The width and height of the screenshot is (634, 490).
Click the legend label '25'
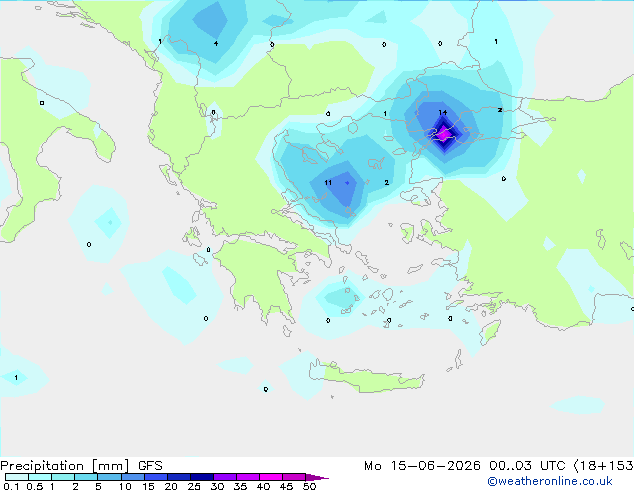(x=194, y=486)
